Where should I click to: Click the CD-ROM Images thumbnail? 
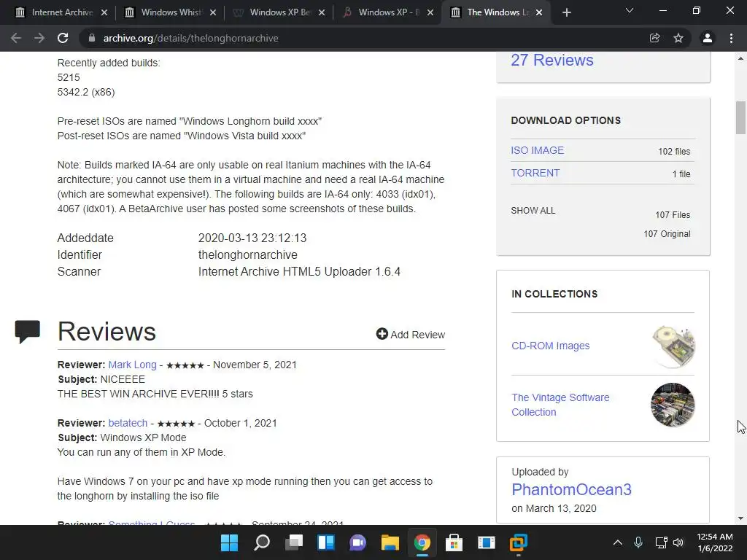[x=673, y=346]
